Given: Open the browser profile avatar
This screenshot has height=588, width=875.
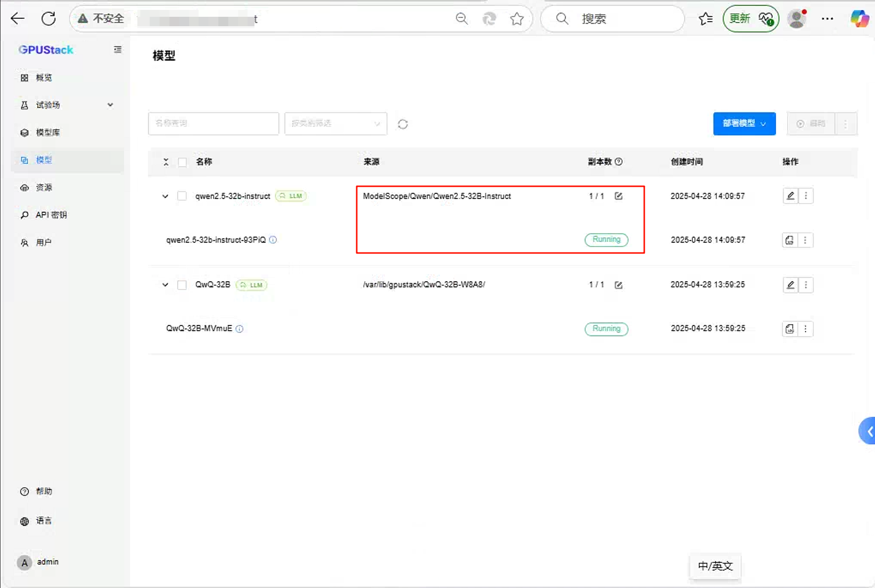Looking at the screenshot, I should pos(797,19).
